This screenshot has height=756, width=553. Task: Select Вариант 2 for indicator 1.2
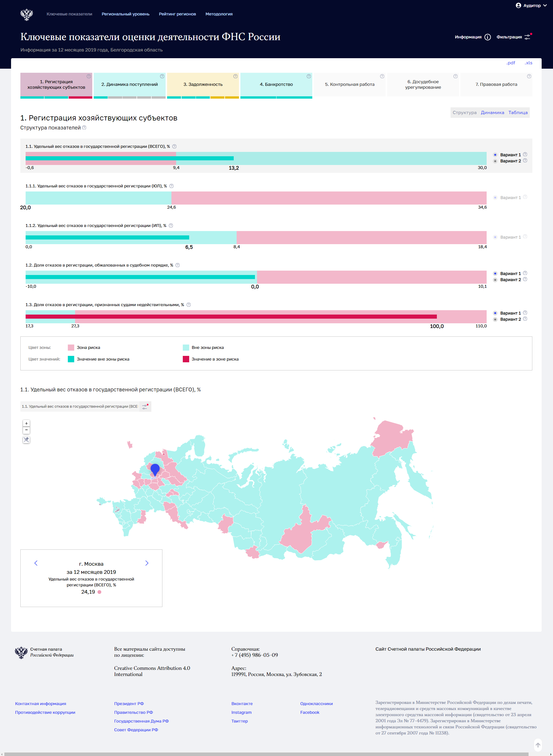pos(495,280)
